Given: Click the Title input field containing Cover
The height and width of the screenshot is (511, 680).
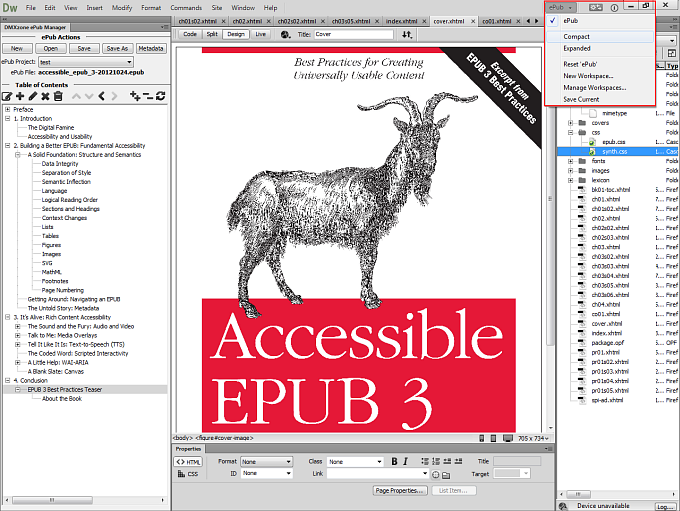Looking at the screenshot, I should pos(353,34).
